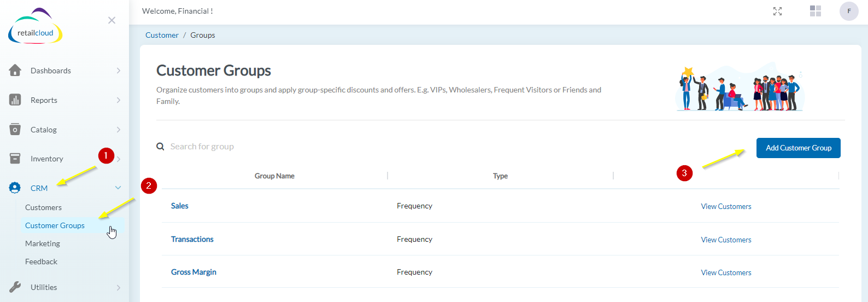Click the Utilities wrench icon
868x302 pixels.
[x=15, y=287]
